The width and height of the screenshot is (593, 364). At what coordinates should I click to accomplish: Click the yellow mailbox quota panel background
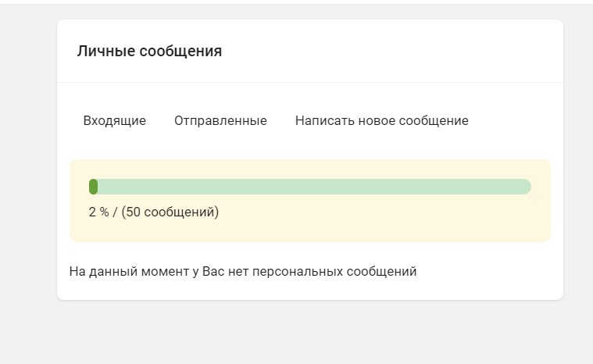point(391,223)
